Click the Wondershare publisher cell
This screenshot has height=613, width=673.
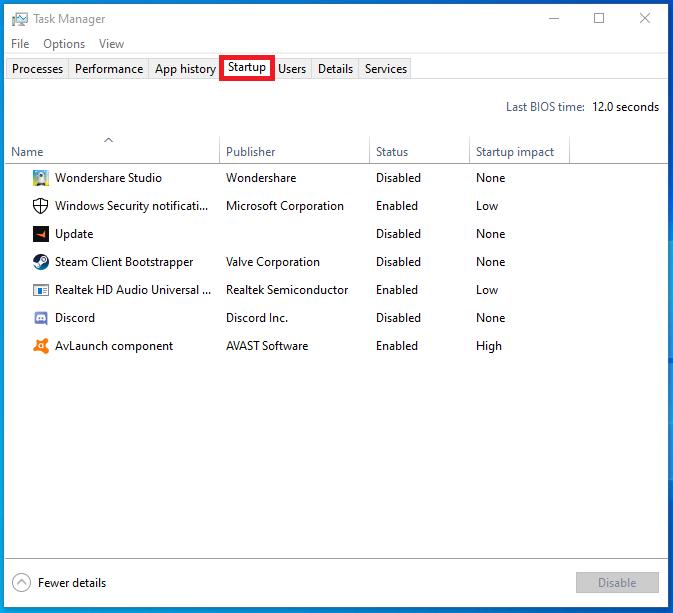pyautogui.click(x=261, y=178)
